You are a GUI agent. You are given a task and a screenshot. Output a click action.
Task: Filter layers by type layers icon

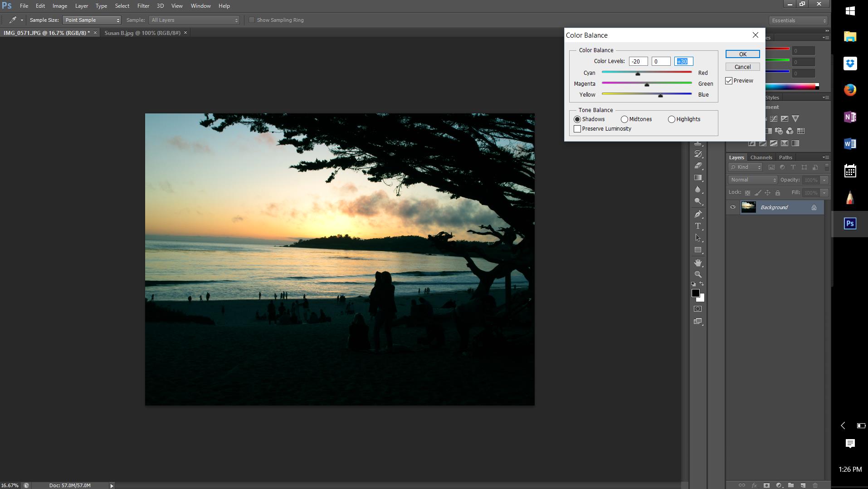[793, 167]
